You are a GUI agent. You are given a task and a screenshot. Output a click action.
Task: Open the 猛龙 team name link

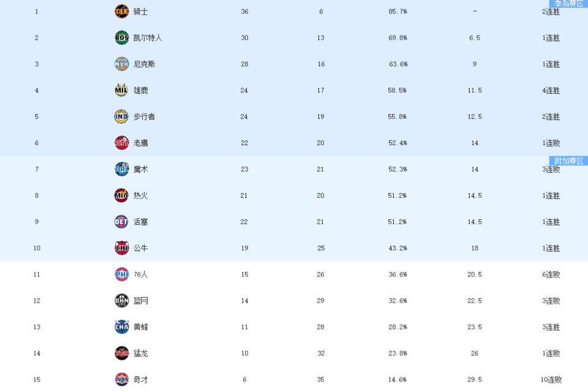click(141, 353)
